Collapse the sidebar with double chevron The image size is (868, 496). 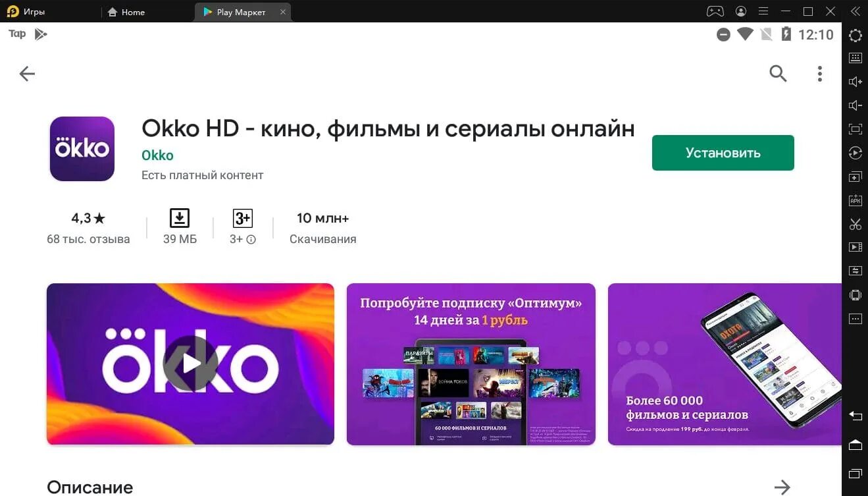(855, 11)
